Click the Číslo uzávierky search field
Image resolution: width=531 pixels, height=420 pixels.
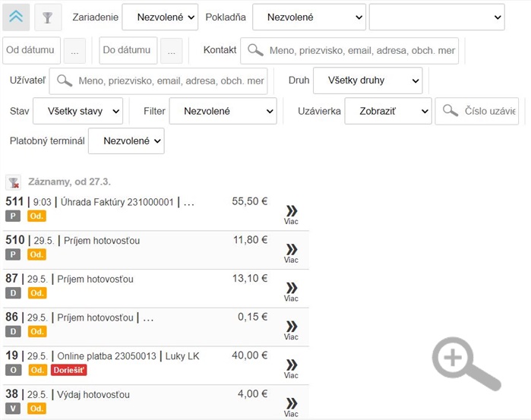tap(477, 111)
